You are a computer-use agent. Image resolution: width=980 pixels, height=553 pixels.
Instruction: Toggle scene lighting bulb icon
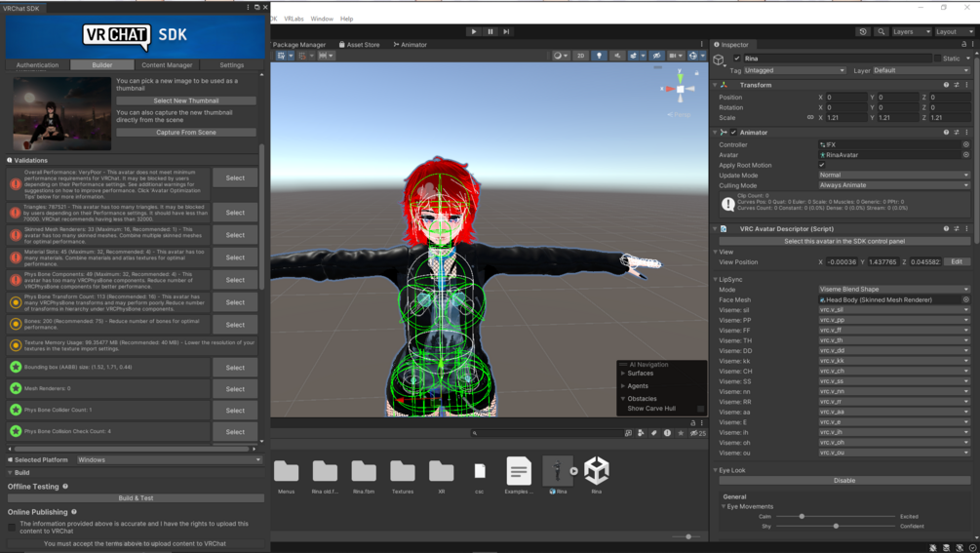click(599, 56)
